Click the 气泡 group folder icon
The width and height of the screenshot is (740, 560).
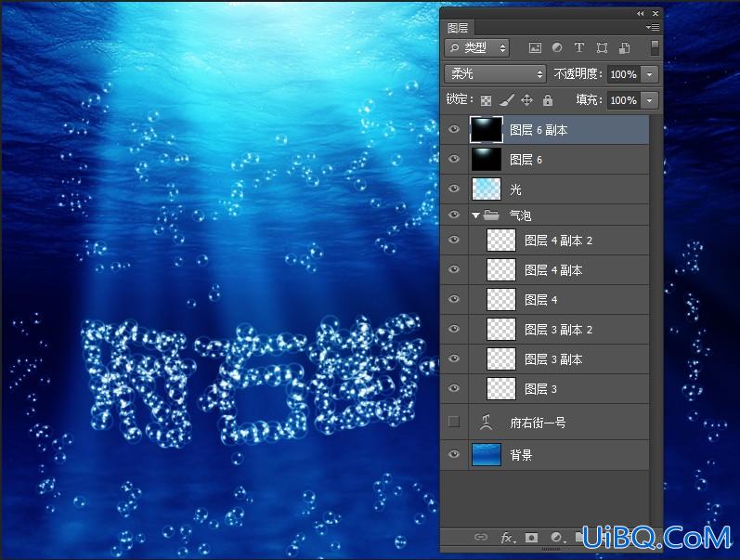coord(491,215)
